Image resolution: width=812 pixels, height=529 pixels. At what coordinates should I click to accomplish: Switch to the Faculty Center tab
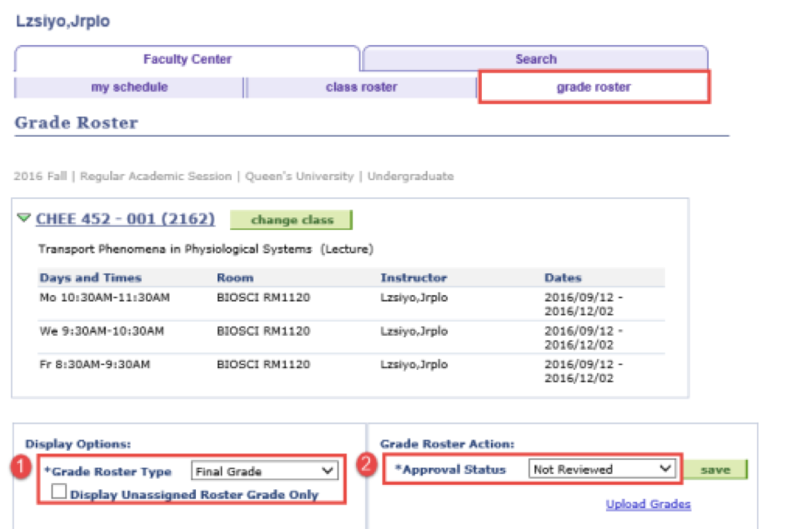188,59
